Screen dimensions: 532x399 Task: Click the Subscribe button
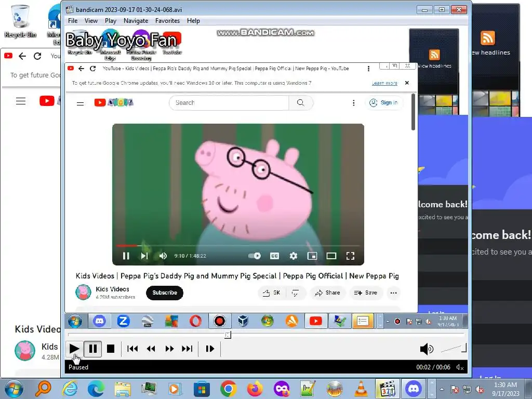pyautogui.click(x=165, y=292)
